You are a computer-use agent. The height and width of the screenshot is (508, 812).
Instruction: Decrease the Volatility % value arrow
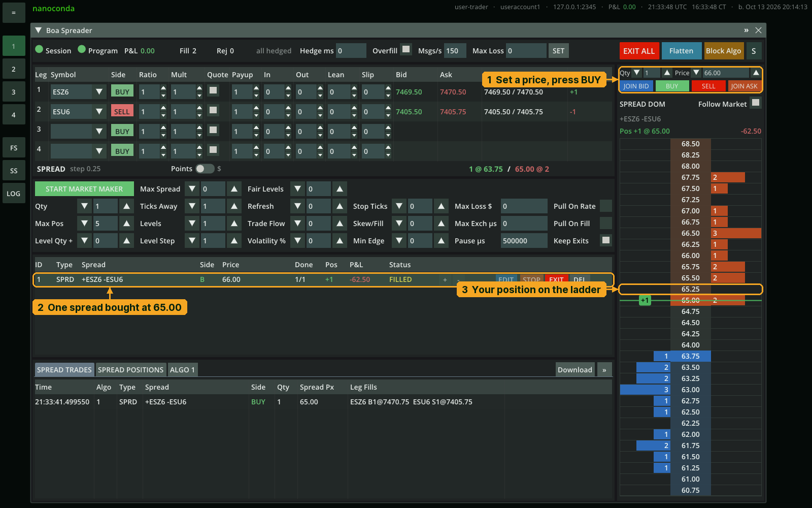click(x=298, y=241)
